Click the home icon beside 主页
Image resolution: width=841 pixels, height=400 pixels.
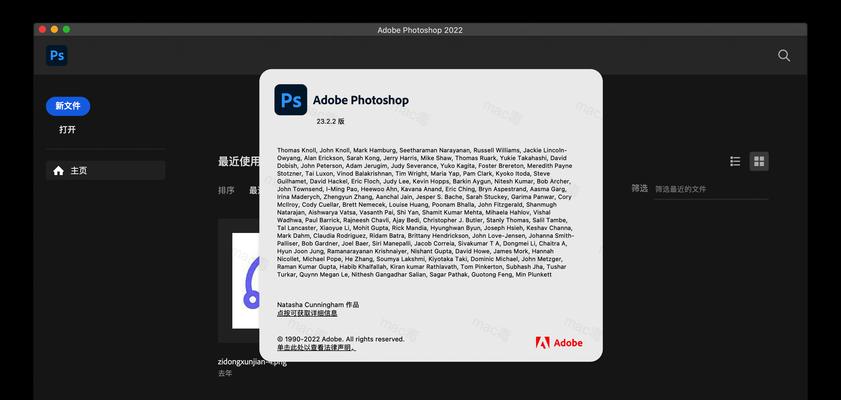pyautogui.click(x=58, y=171)
